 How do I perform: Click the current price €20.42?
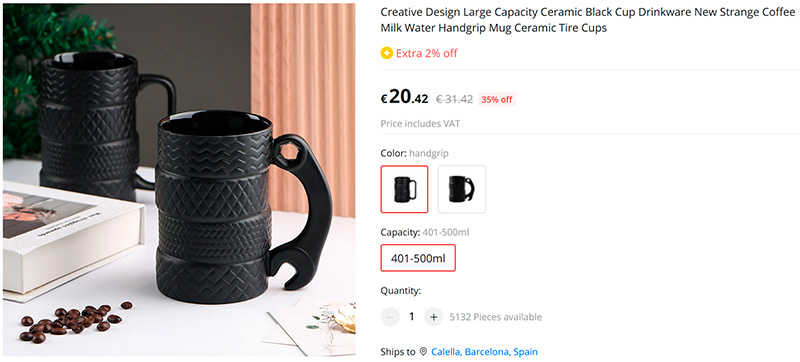404,97
